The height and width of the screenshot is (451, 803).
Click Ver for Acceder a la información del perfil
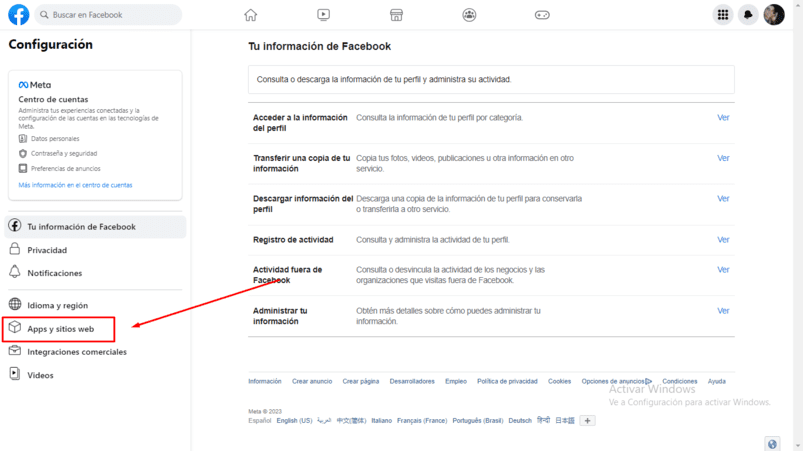coord(723,118)
